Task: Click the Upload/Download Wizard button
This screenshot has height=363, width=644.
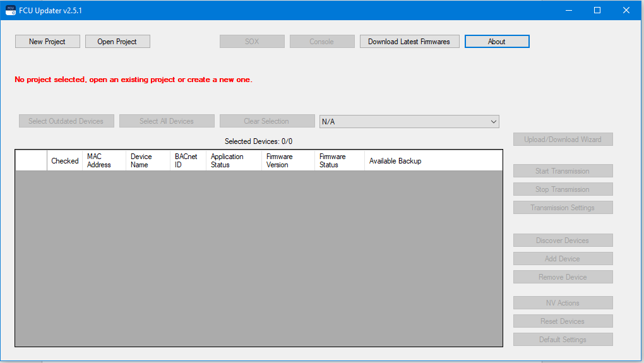Action: coord(563,140)
